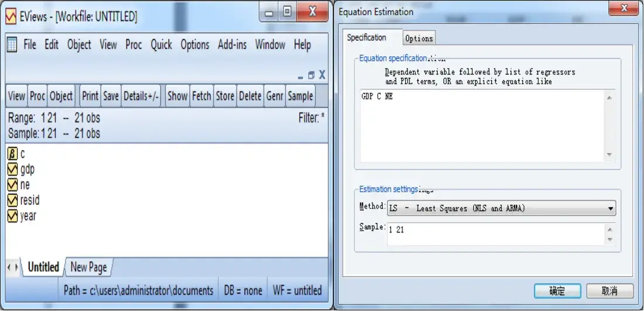Screen dimensions: 644x311
Task: Click the WF = untitled status entry
Action: [x=297, y=291]
